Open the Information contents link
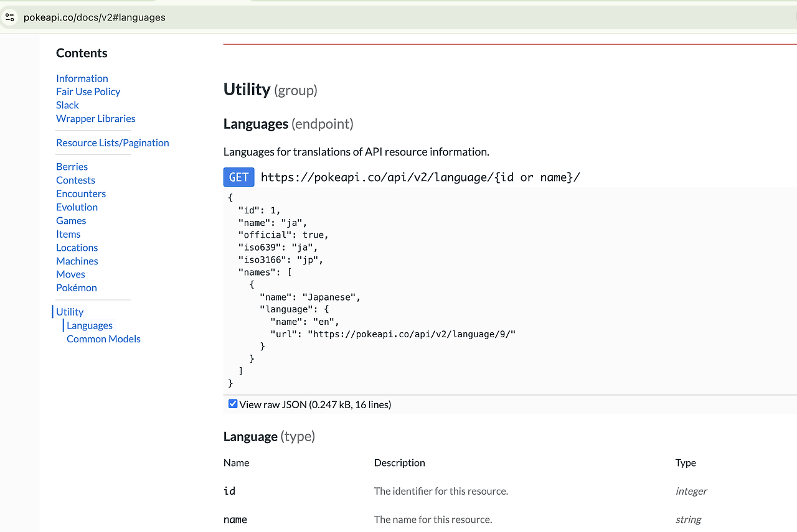The width and height of the screenshot is (797, 532). [x=82, y=78]
